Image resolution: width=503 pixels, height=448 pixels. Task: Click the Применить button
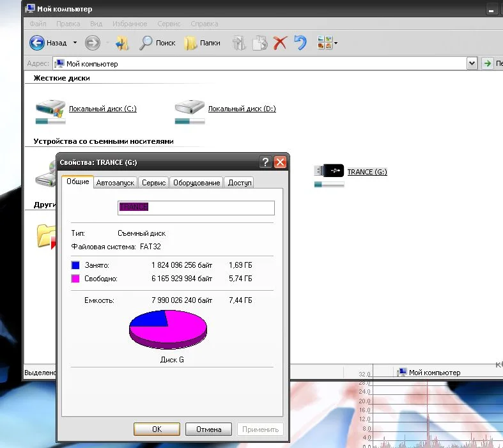pyautogui.click(x=260, y=429)
